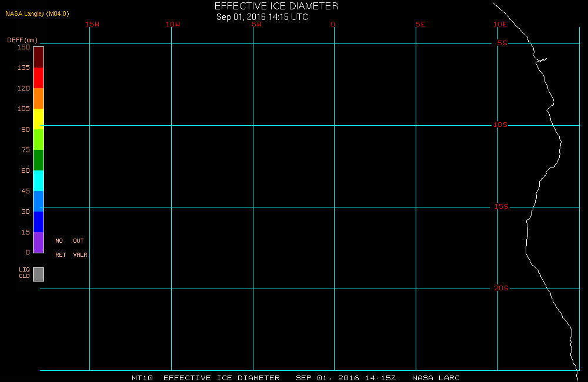Click the 0 scale value beside the color bar
Screen dimensions: 588x382
pyautogui.click(x=28, y=252)
